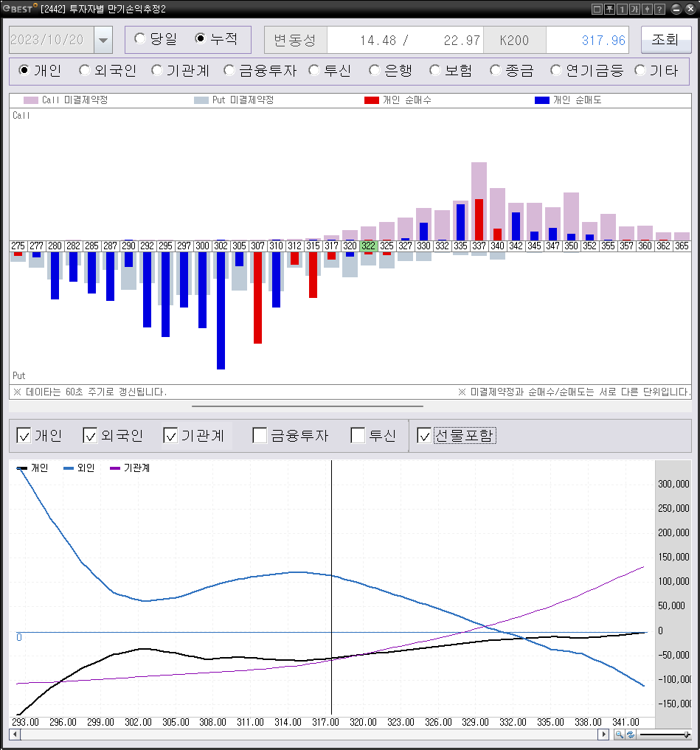700x750 pixels.
Task: Click the 337 strike price label
Action: click(479, 246)
